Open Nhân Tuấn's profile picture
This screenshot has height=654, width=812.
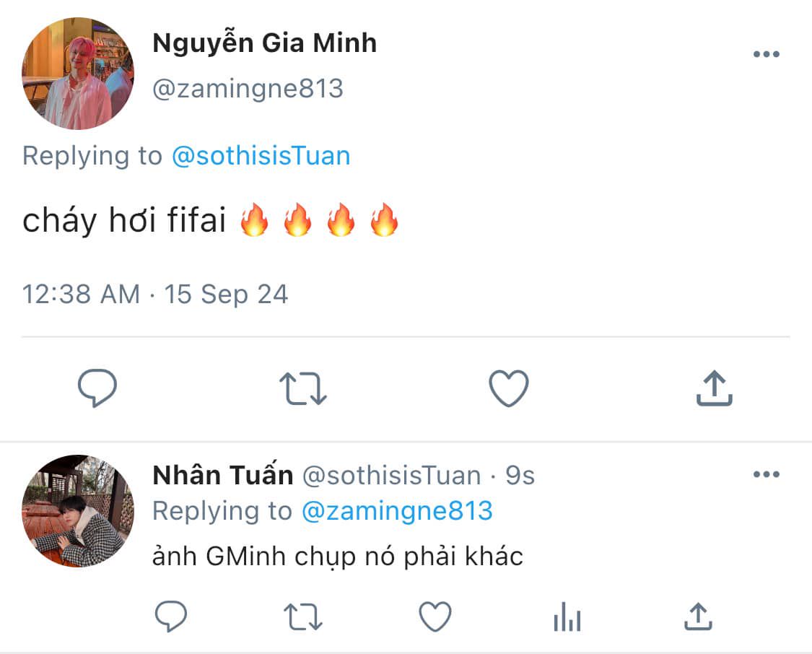tap(78, 510)
